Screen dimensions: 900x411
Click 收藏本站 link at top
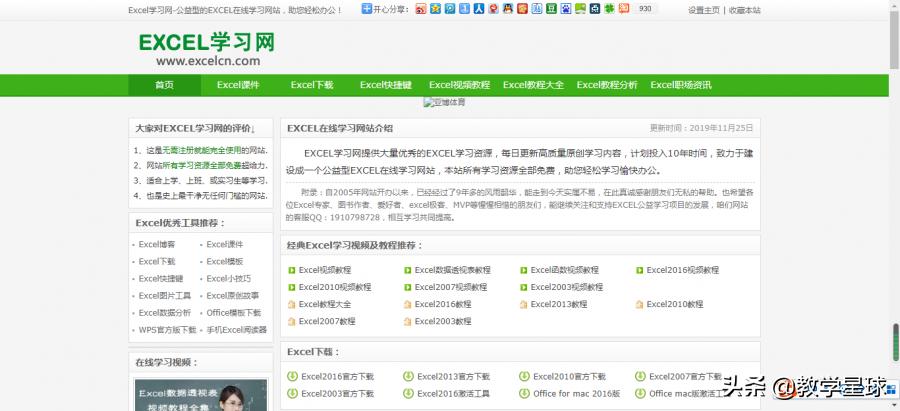click(x=744, y=10)
